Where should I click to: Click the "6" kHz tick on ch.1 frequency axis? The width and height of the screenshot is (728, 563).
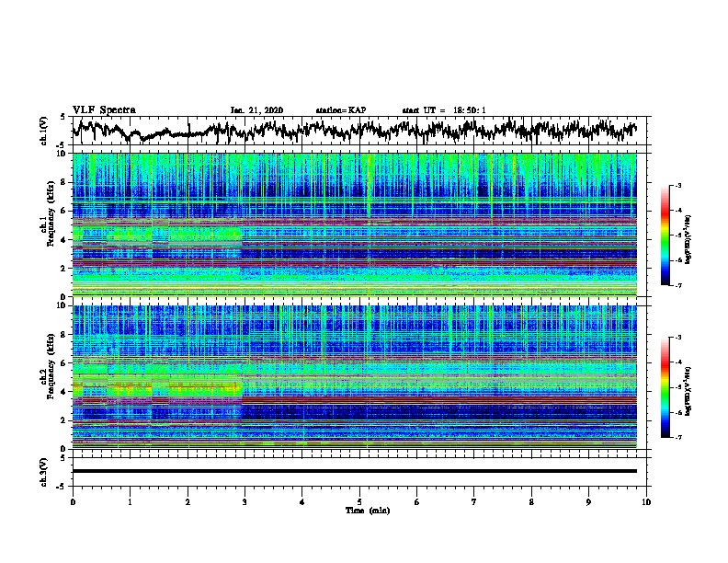pos(63,211)
